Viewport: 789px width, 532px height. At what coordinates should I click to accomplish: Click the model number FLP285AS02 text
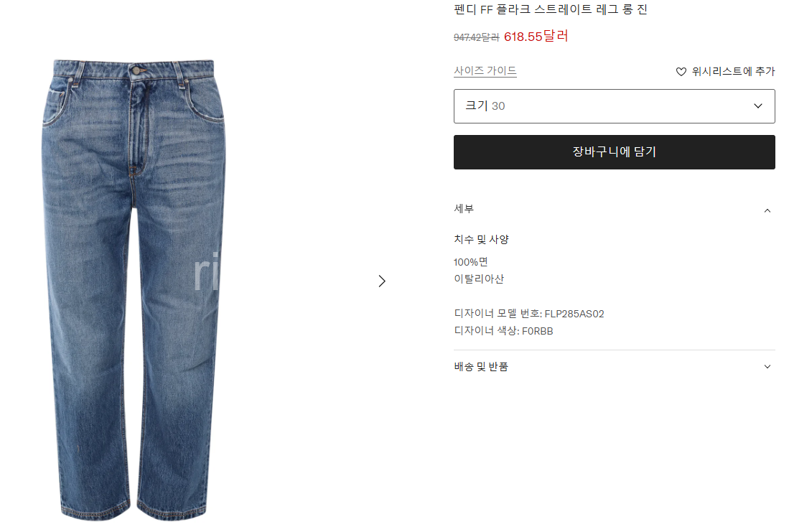pyautogui.click(x=574, y=314)
